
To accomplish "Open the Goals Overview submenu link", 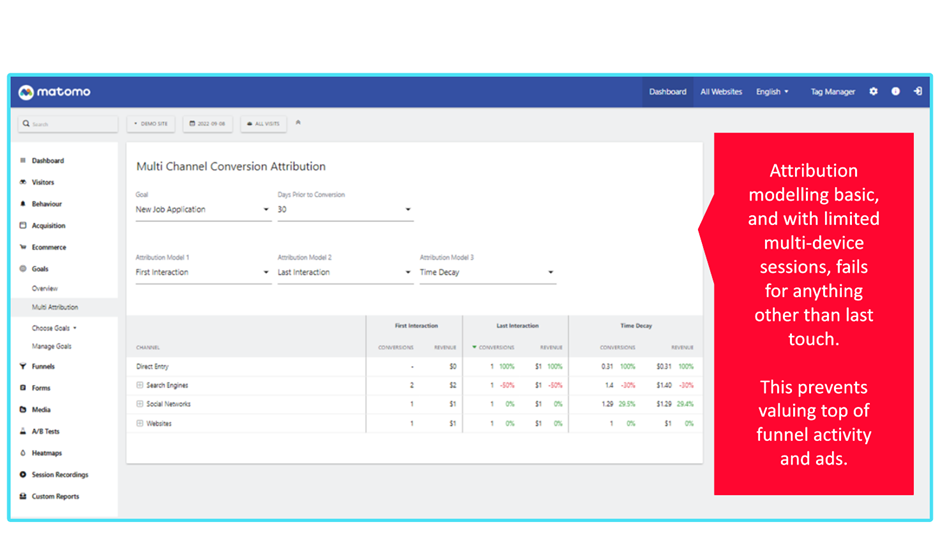I will 44,288.
